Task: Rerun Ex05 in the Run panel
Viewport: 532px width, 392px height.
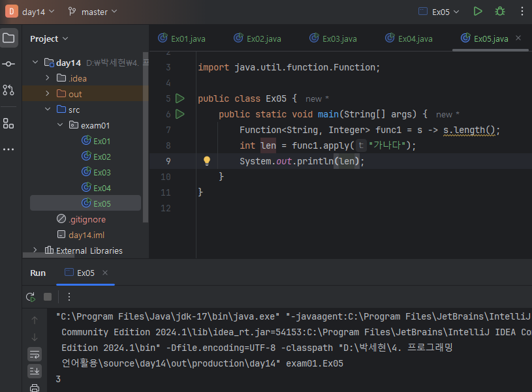Action: pyautogui.click(x=31, y=297)
